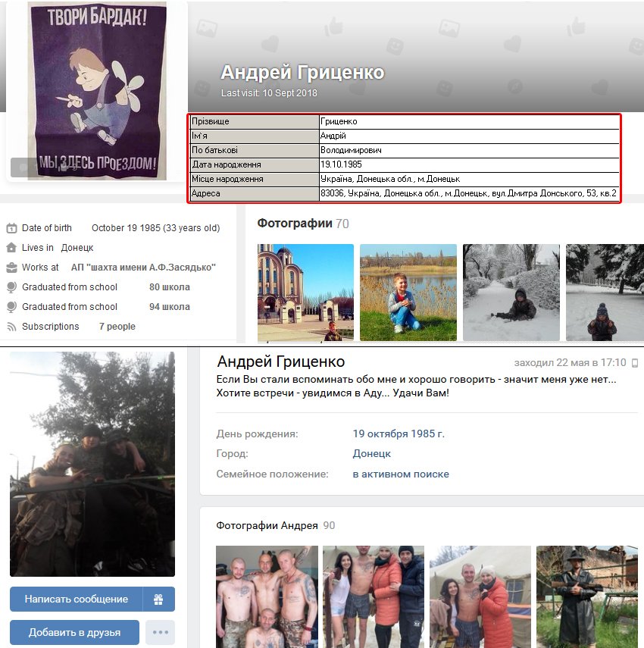The height and width of the screenshot is (648, 644).
Task: Open the group photo avatar with trees
Action: tap(92, 464)
